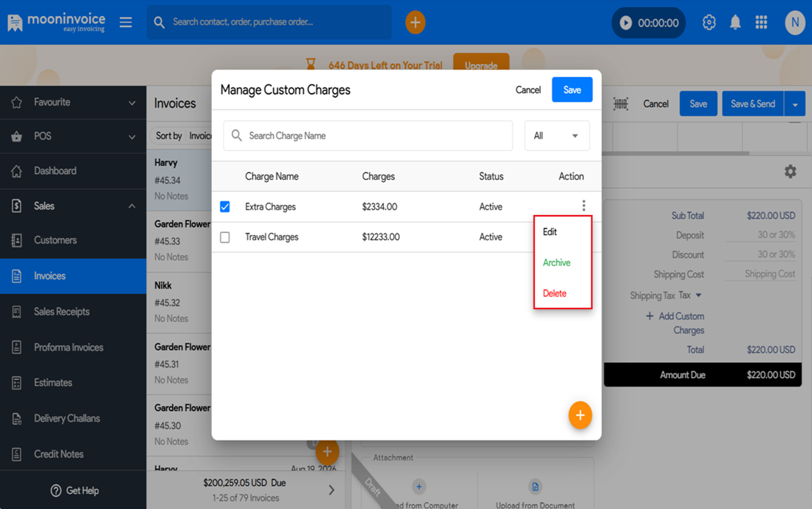This screenshot has height=509, width=812.
Task: Click the global search contact field
Action: click(269, 23)
